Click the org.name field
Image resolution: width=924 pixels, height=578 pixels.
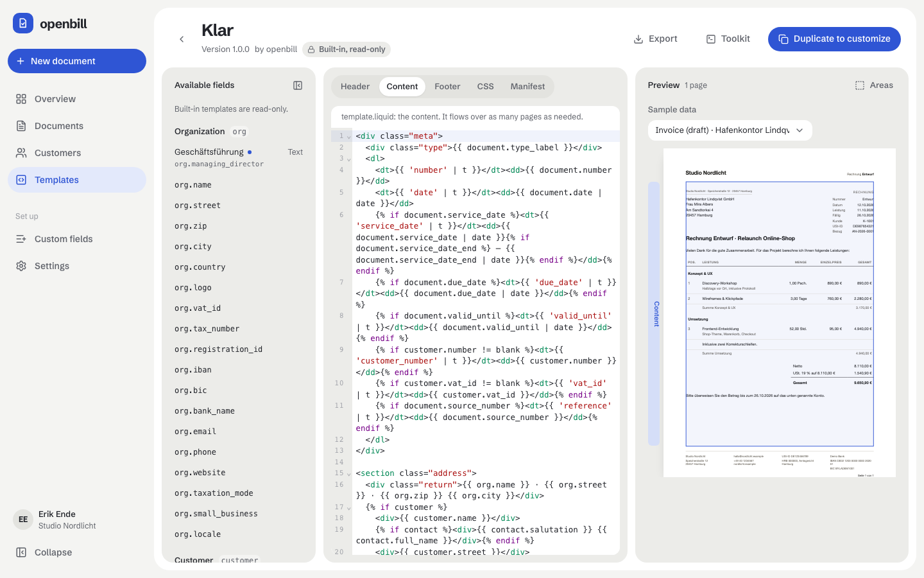click(239, 185)
